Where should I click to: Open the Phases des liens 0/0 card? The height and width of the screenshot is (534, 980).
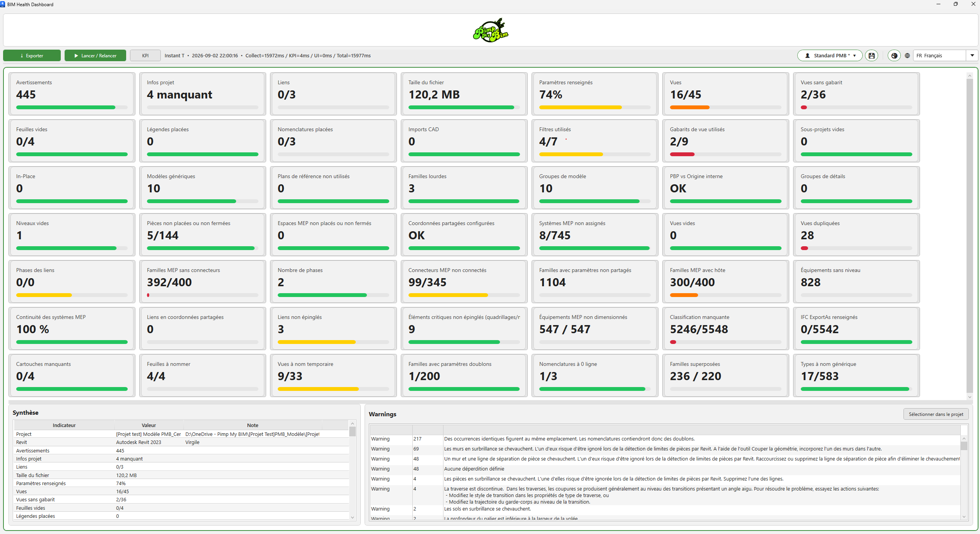tap(72, 282)
